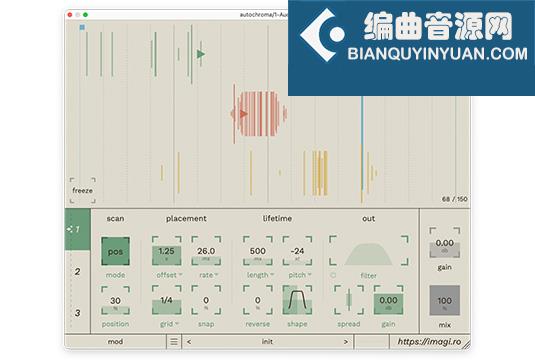
Task: Click the grid 1/4 value box
Action: click(x=167, y=300)
